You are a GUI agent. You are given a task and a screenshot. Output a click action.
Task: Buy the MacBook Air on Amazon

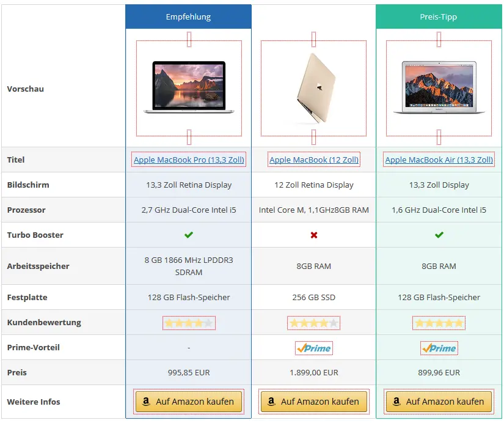coord(439,402)
